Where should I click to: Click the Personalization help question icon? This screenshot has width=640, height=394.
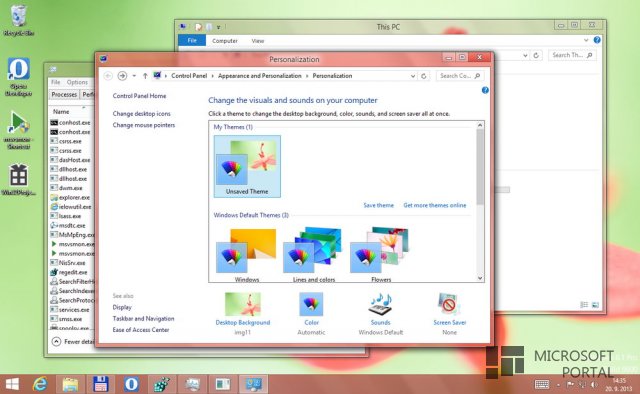point(485,90)
